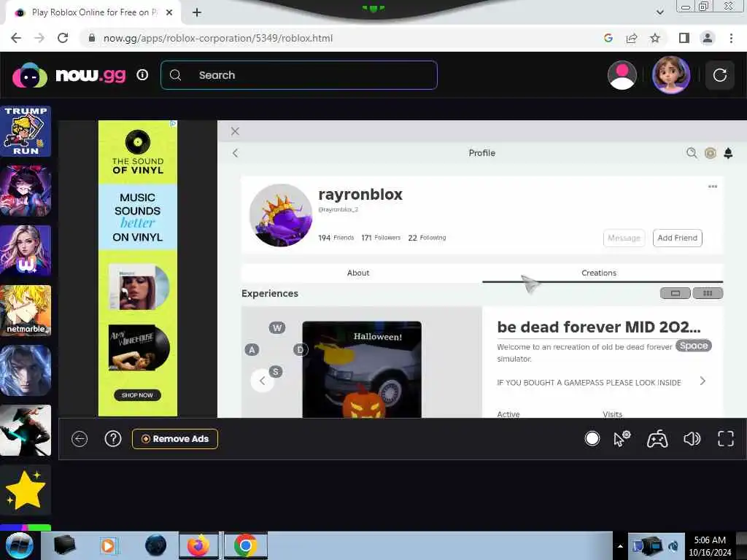Click the back arrow in player toolbar
This screenshot has width=747, height=560.
[x=80, y=439]
